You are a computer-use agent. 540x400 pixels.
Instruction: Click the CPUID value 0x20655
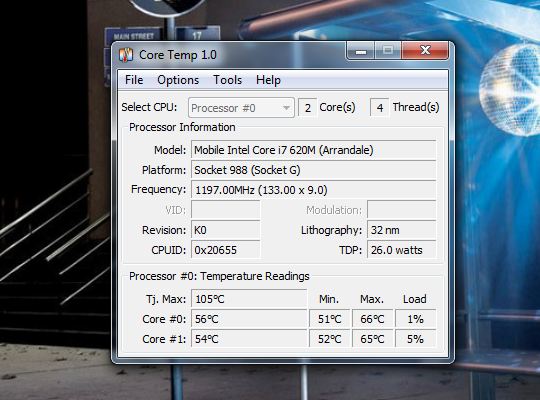click(226, 250)
